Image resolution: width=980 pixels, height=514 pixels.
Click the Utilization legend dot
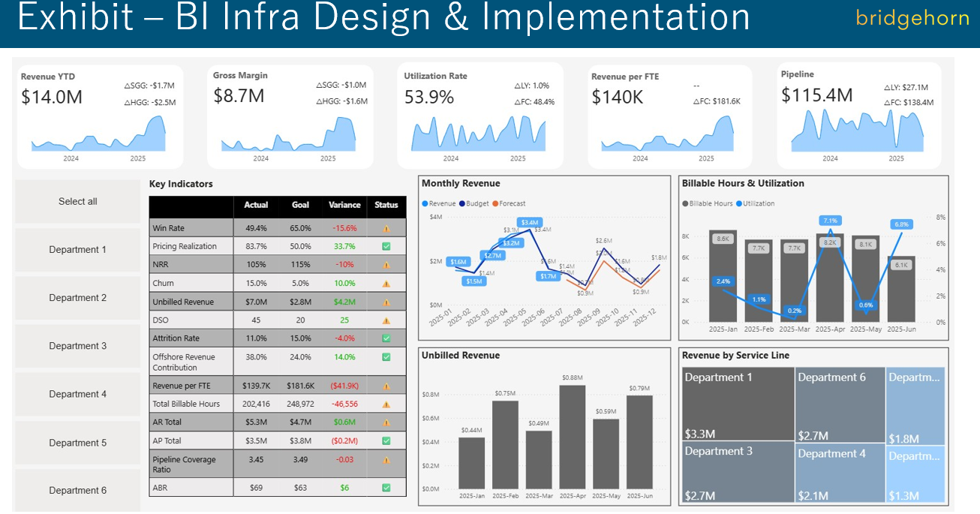click(739, 203)
